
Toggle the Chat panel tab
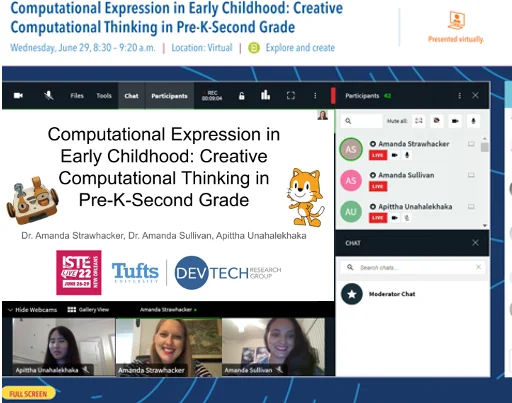point(131,96)
